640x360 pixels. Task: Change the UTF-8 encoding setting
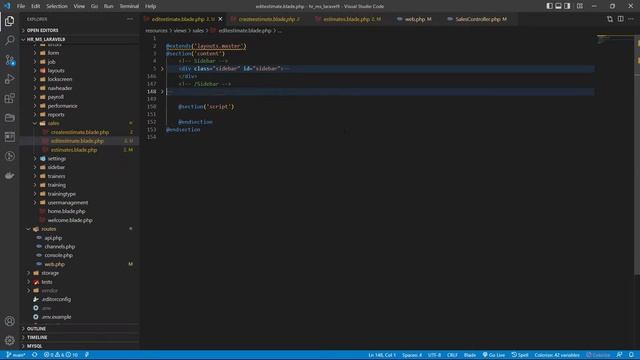click(x=434, y=355)
